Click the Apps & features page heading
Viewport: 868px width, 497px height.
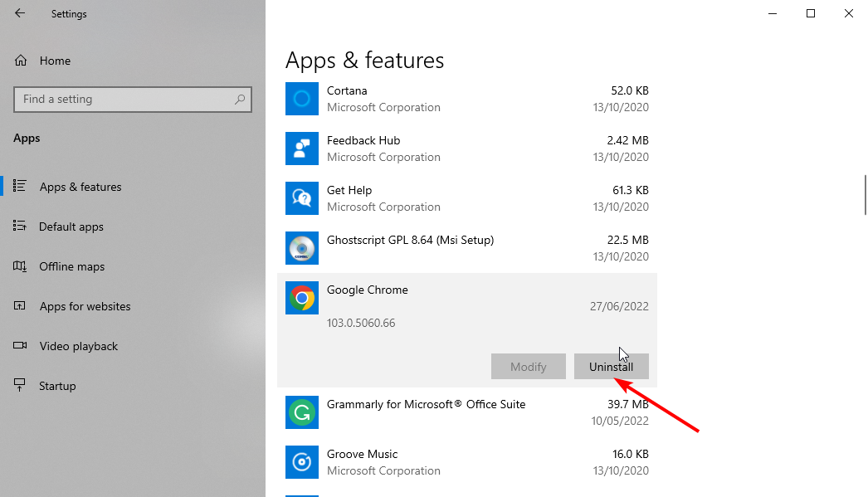[364, 61]
